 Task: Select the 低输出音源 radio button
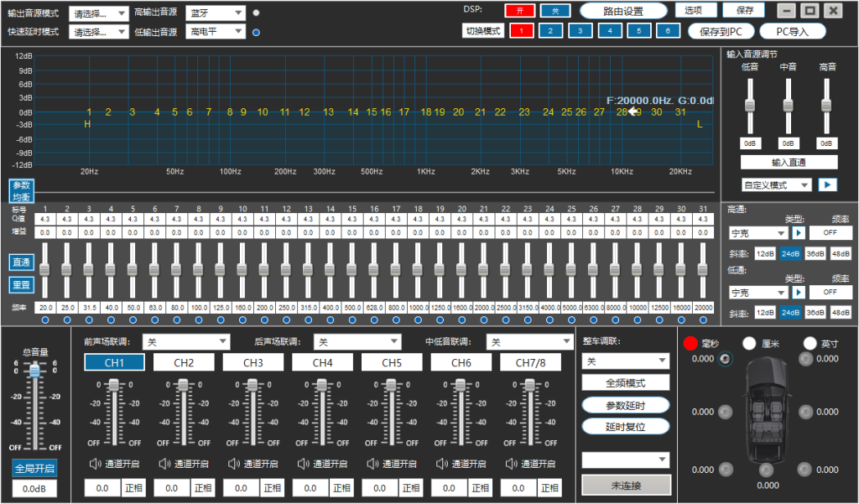(256, 33)
